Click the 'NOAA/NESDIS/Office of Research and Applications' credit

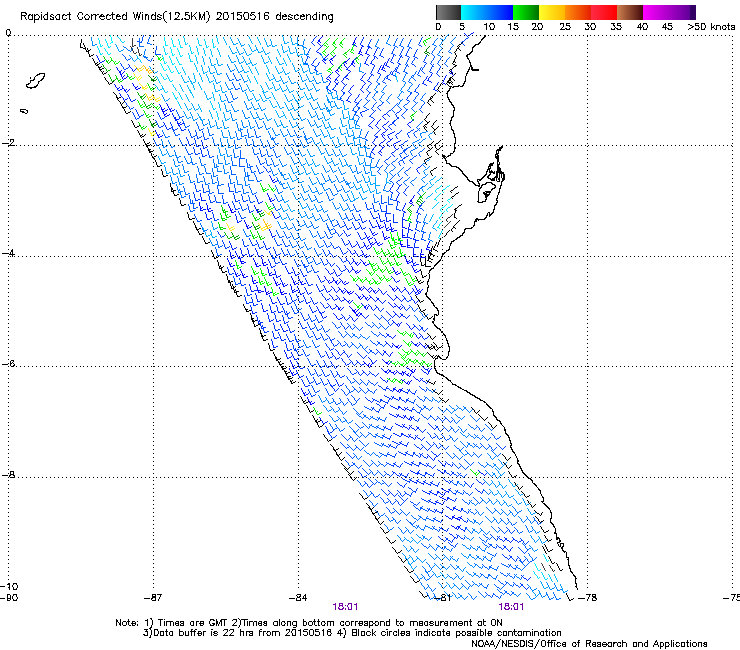(x=589, y=644)
